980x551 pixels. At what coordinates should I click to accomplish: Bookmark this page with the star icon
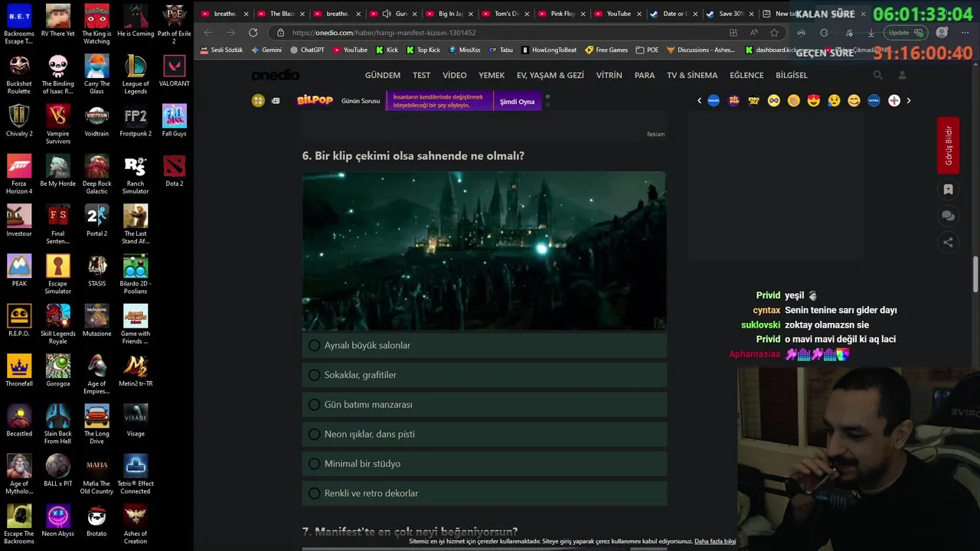click(x=774, y=33)
